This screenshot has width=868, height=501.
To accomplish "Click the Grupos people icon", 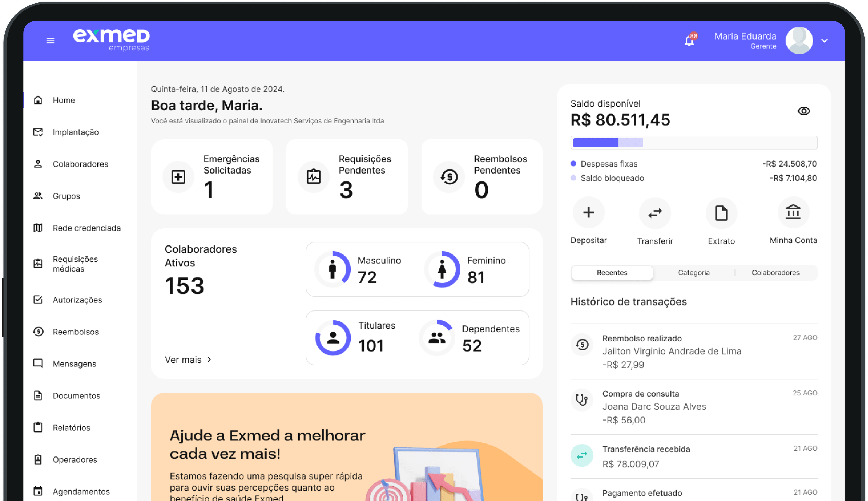I will [x=38, y=196].
